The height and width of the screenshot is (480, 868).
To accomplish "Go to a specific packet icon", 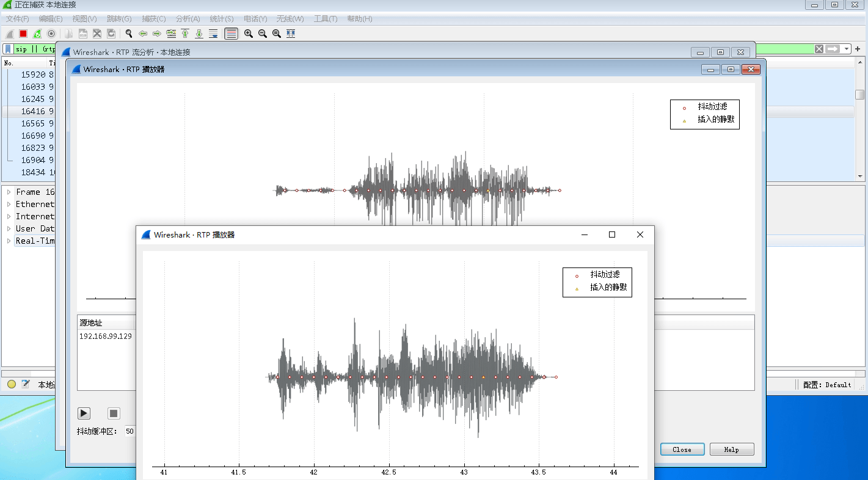I will pos(171,34).
